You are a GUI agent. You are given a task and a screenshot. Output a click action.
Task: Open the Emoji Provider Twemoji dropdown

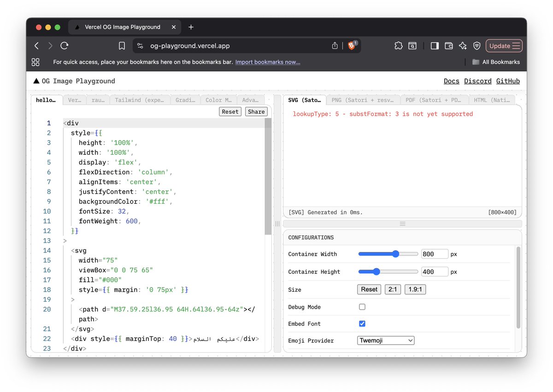[x=386, y=340]
